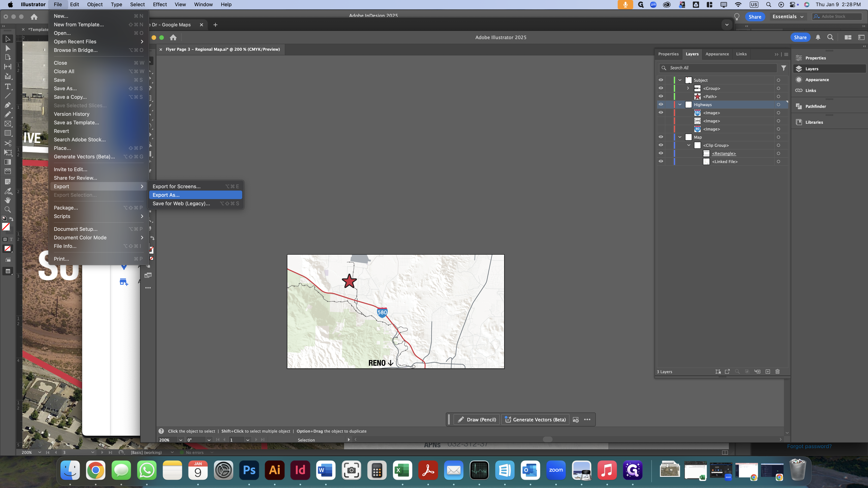Expand the Group item under Subject
Screen dimensions: 868x488
(688, 88)
